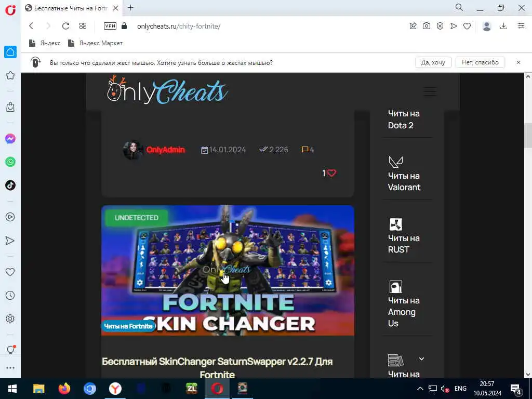532x399 pixels.
Task: Select the Бесплатные Читы на Fortnite tab
Action: click(x=71, y=8)
